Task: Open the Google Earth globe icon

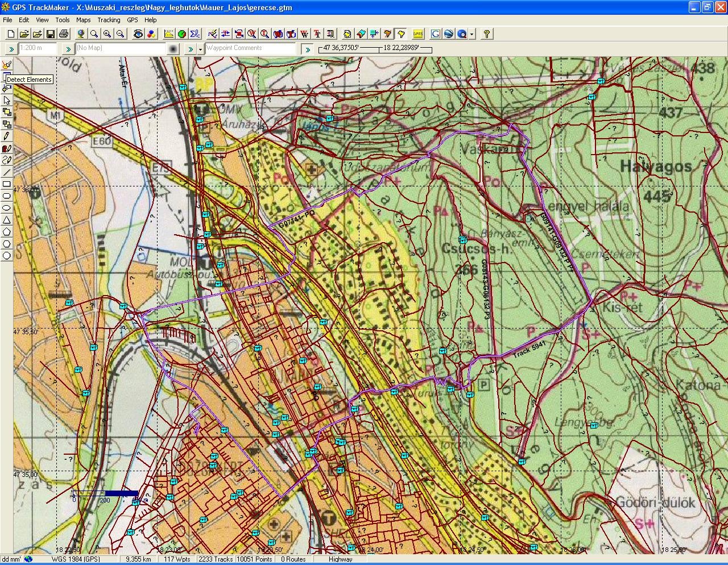Action: click(449, 34)
